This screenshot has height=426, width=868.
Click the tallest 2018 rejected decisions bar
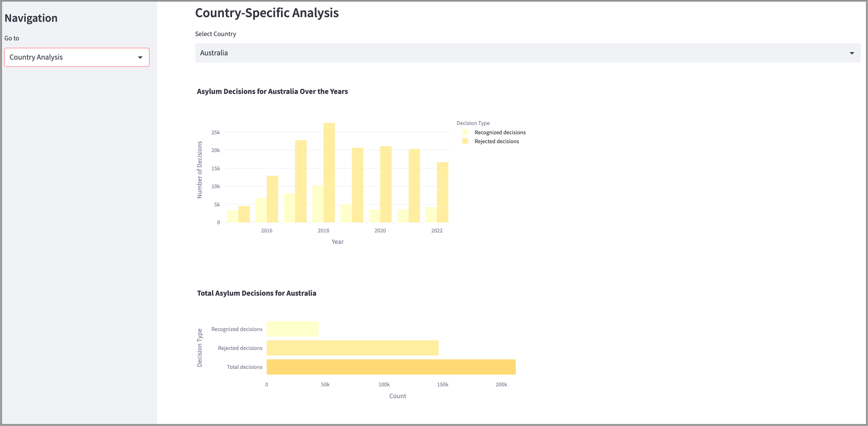point(329,172)
